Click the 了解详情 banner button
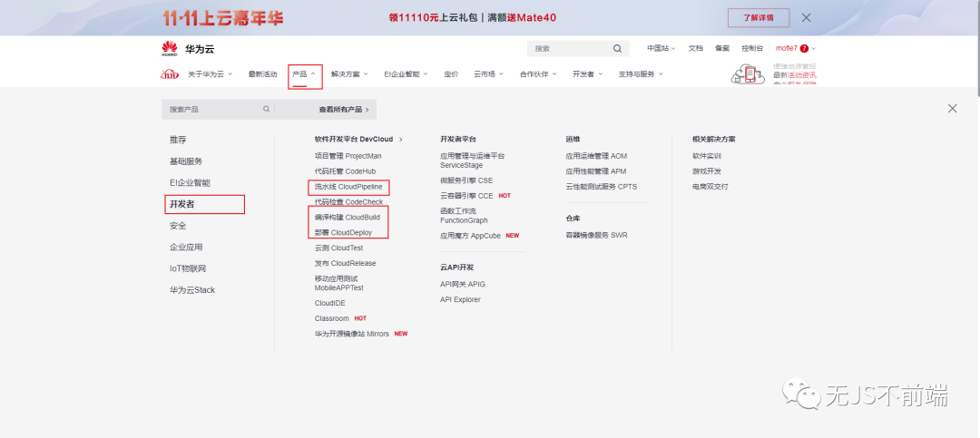980x438 pixels. [x=758, y=17]
